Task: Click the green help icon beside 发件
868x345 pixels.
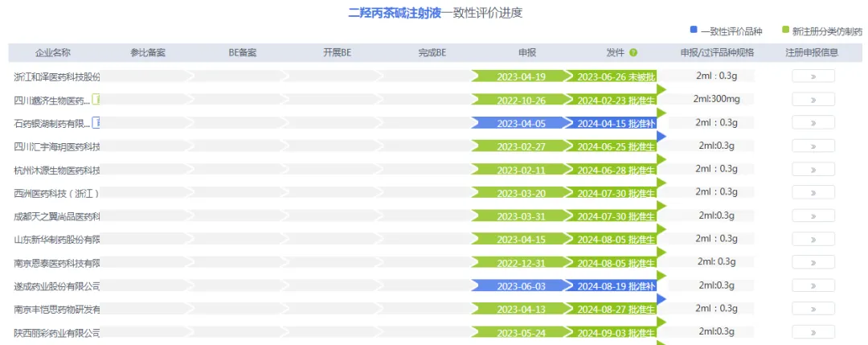Action: click(x=633, y=52)
